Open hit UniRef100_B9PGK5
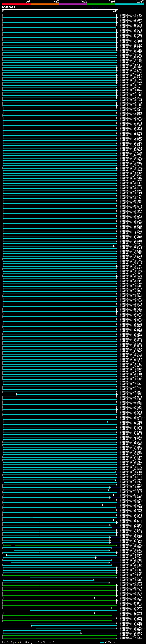The width and height of the screenshot is (146, 644). pos(131,309)
